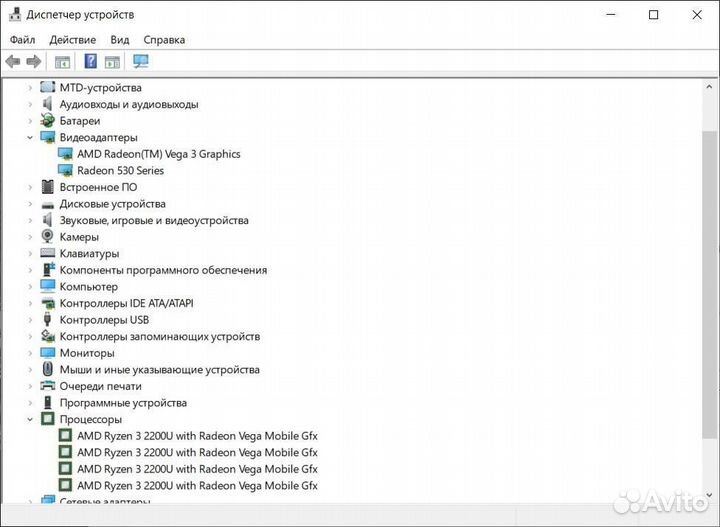Collapse the Видеоадаптеры category

pos(30,137)
